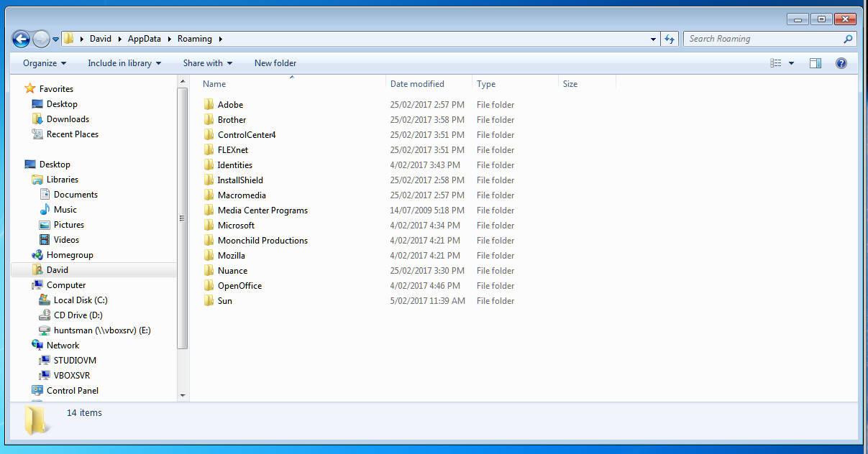Image resolution: width=868 pixels, height=454 pixels.
Task: Click the Favorites star icon
Action: 29,88
